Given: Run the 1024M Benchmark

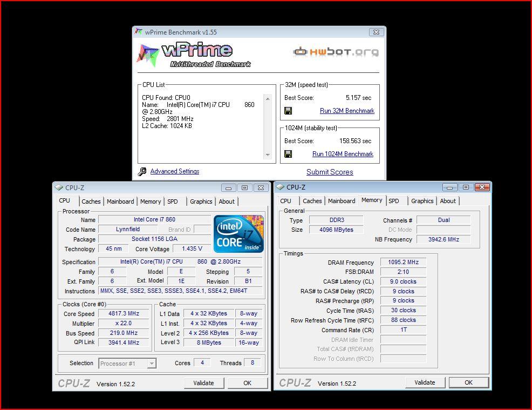Looking at the screenshot, I should pyautogui.click(x=343, y=154).
